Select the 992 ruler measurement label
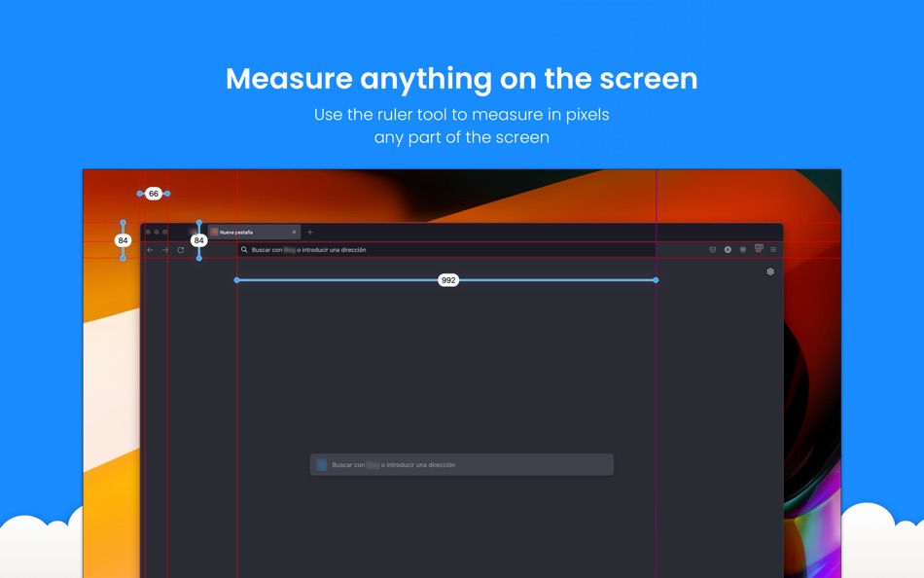The width and height of the screenshot is (924, 578). coord(448,281)
